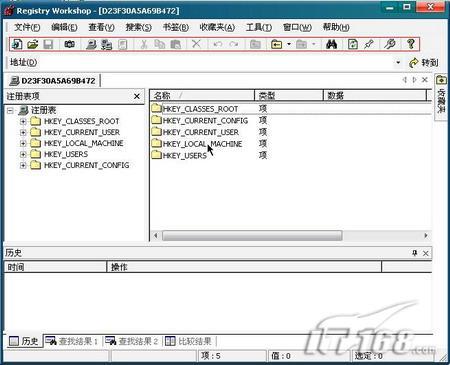
Task: Click the Refresh toolbar icon
Action: coord(353,44)
